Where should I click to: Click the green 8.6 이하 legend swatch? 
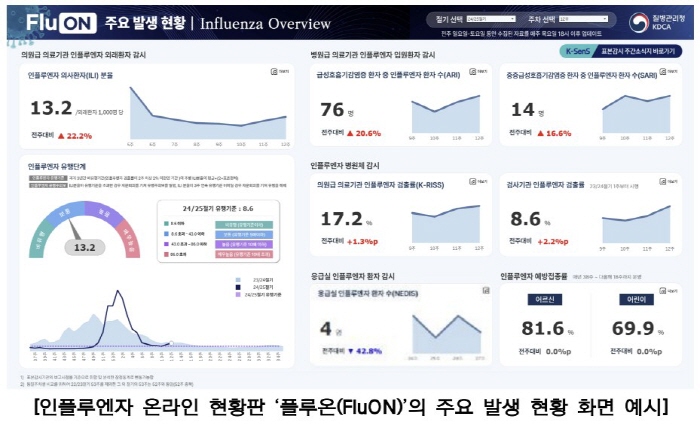click(x=166, y=224)
